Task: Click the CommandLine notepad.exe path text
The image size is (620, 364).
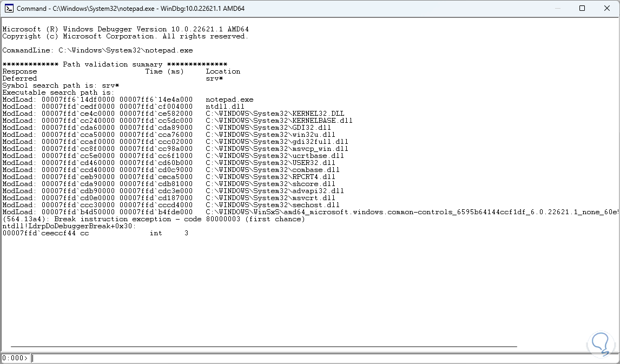Action: click(126, 50)
